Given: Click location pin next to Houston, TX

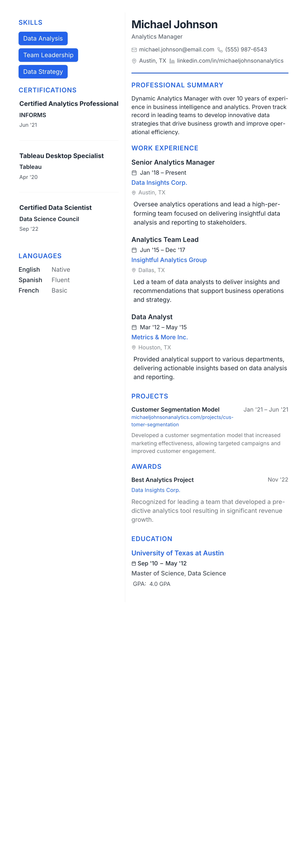Looking at the screenshot, I should 134,347.
